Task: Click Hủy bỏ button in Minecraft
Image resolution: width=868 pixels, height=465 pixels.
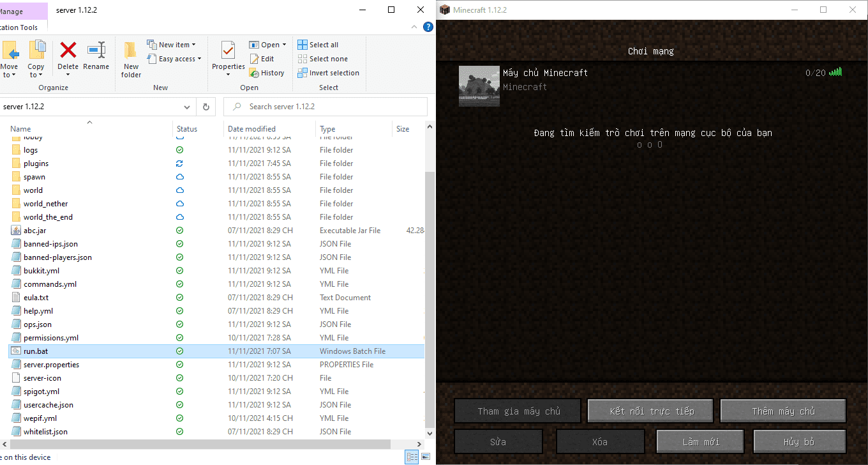Action: coord(800,442)
